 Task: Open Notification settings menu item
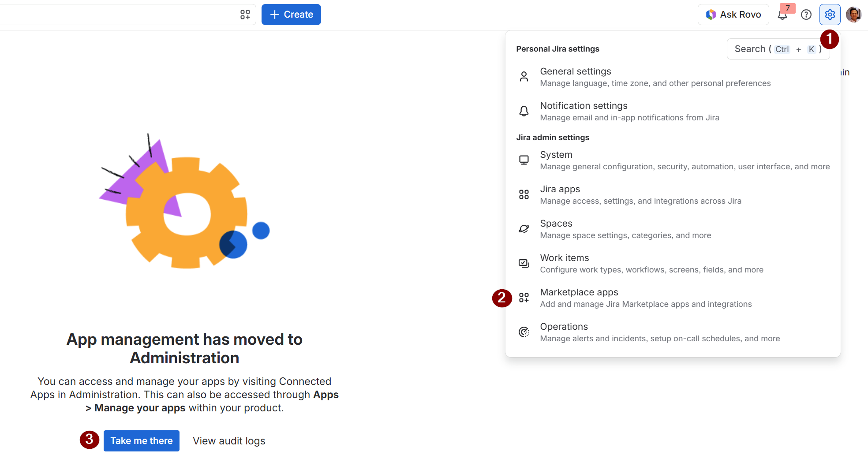673,112
